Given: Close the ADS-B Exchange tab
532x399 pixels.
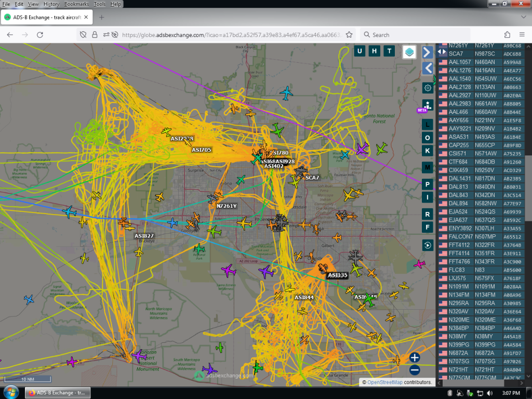Looking at the screenshot, I should coord(86,17).
